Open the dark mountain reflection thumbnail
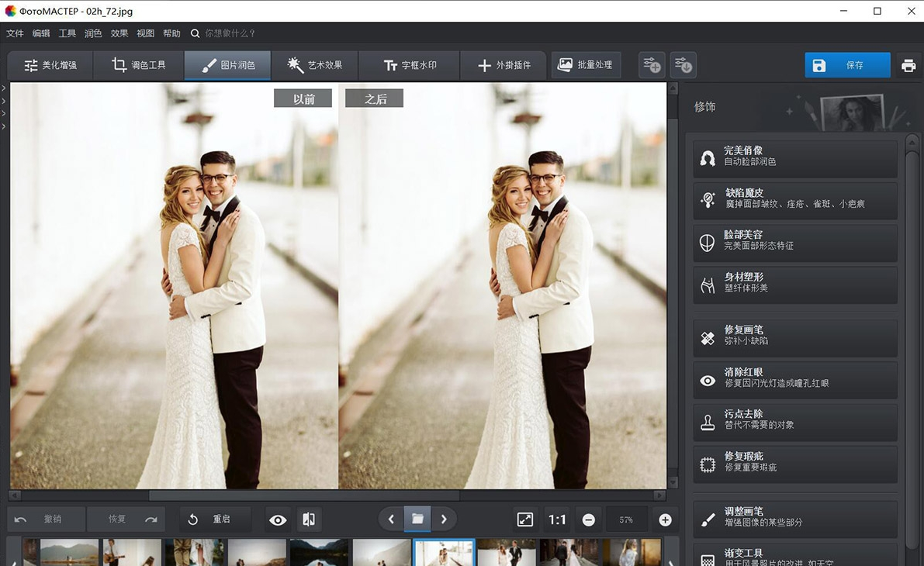 [320, 553]
